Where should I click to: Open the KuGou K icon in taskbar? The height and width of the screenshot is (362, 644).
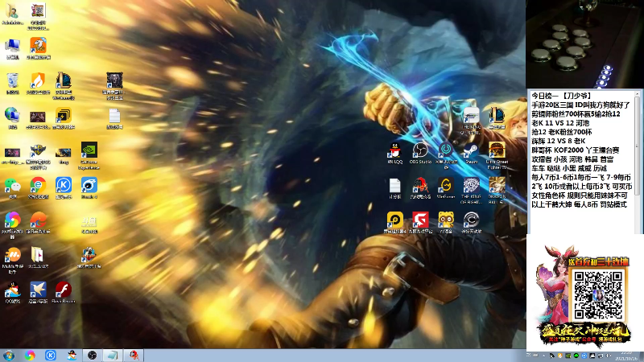[51, 356]
